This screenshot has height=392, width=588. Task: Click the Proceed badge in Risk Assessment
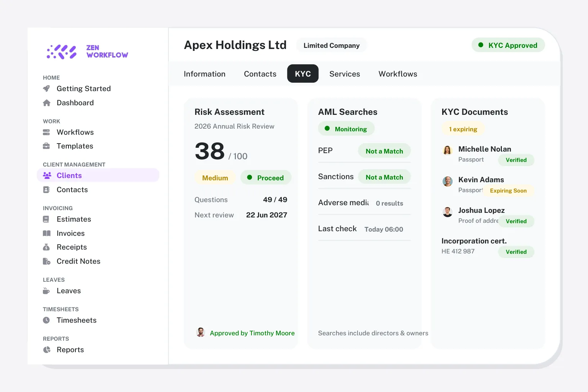pyautogui.click(x=266, y=178)
